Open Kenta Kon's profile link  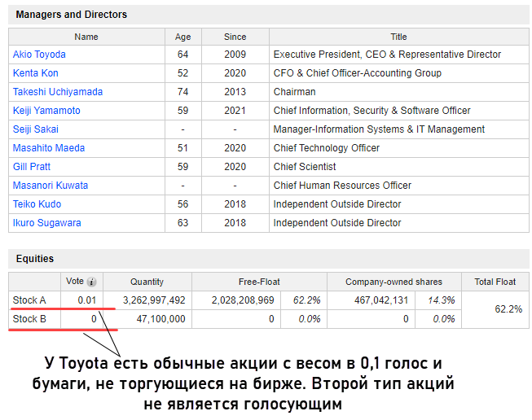coord(35,73)
